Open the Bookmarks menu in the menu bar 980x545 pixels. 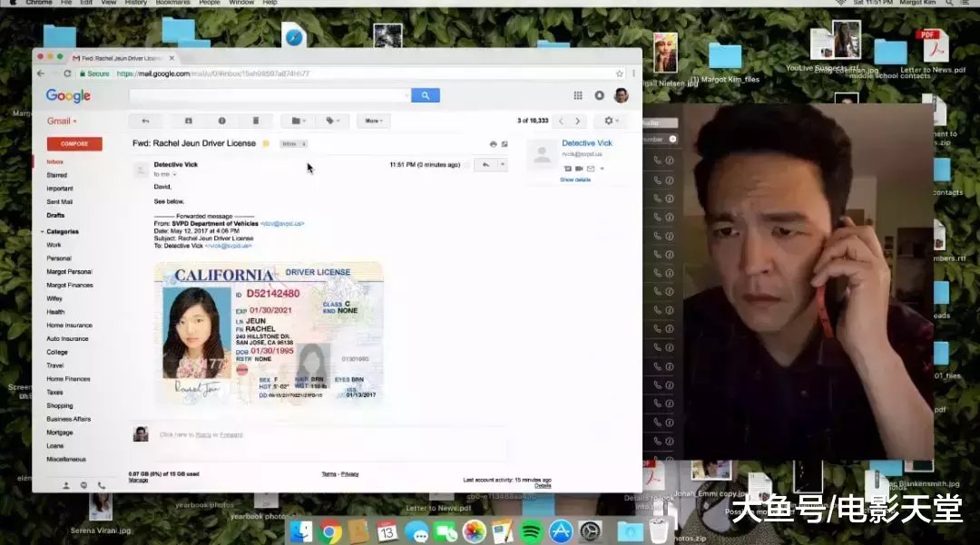(172, 3)
